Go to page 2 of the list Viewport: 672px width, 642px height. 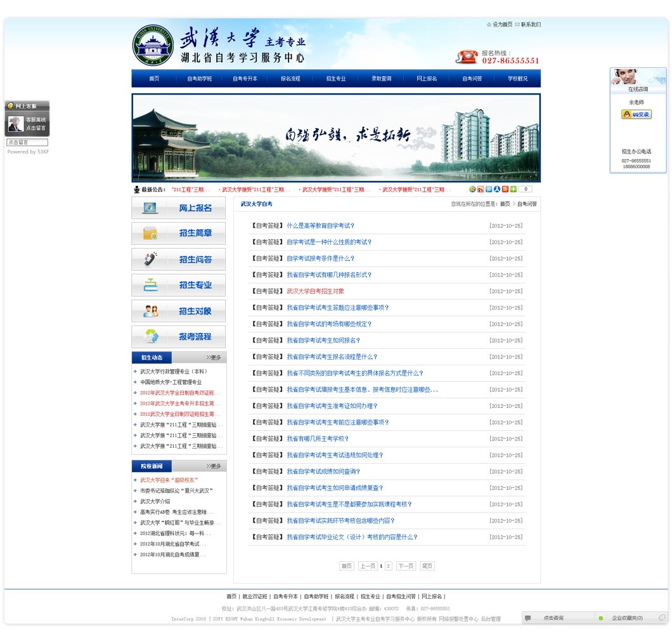pyautogui.click(x=388, y=566)
